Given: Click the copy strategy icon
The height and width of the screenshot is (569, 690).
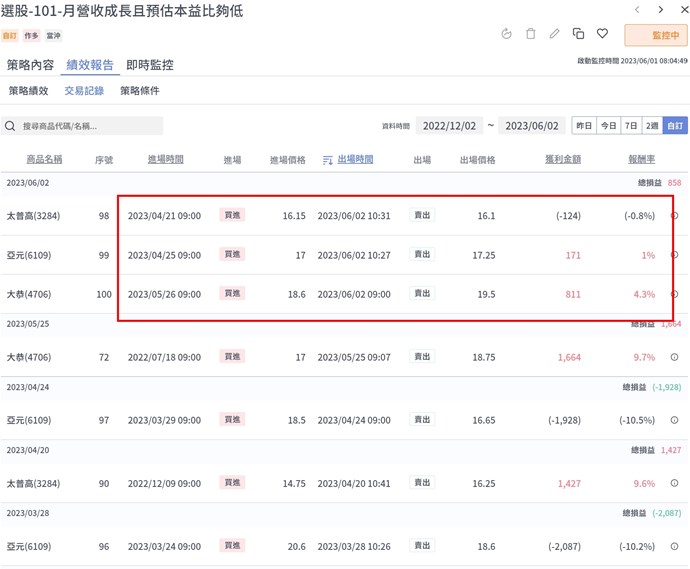Looking at the screenshot, I should click(579, 34).
